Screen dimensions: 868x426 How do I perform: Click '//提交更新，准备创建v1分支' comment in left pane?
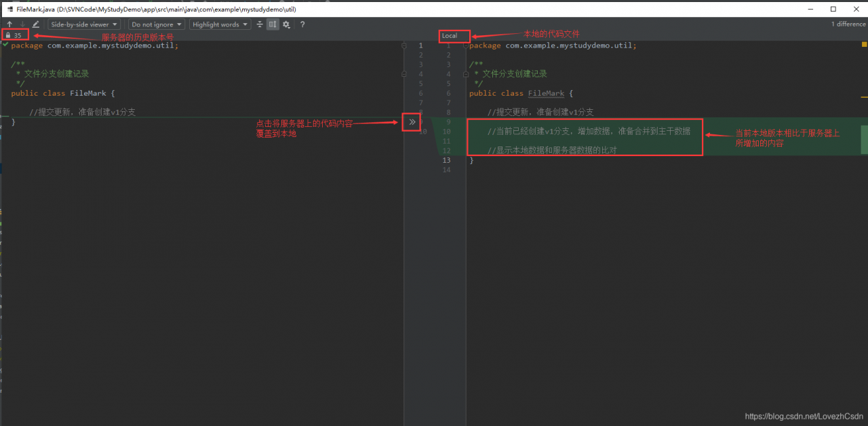(x=83, y=112)
